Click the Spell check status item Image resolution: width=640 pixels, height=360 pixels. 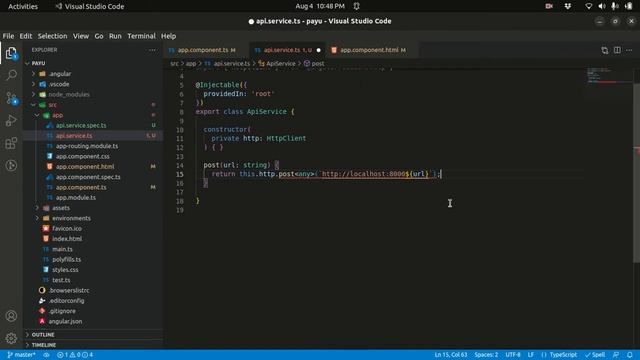596,355
